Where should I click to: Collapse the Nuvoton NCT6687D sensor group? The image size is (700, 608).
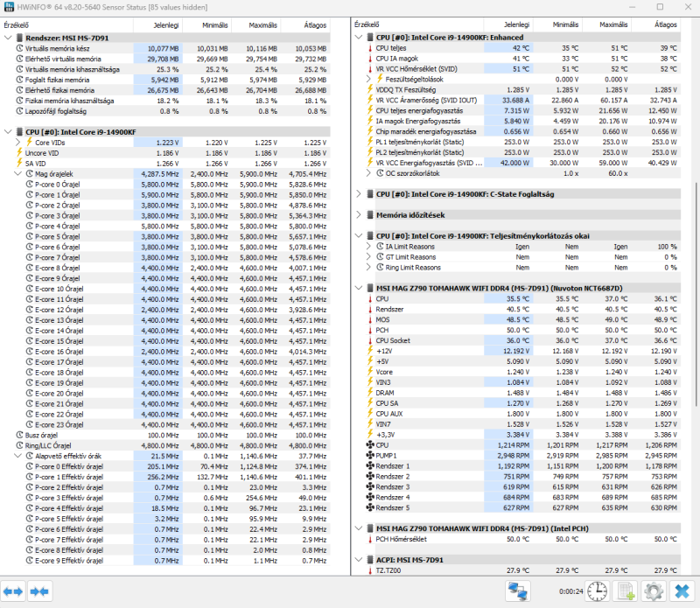click(359, 289)
